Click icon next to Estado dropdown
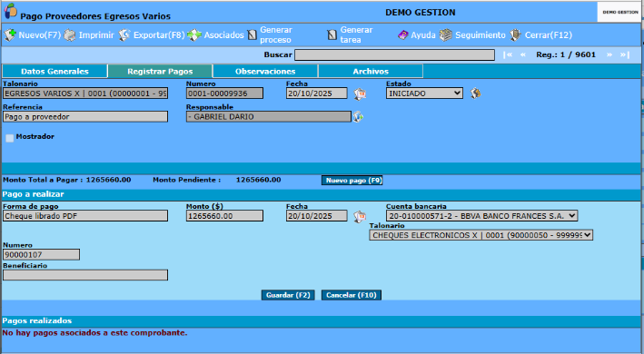The height and width of the screenshot is (354, 644). click(x=475, y=93)
